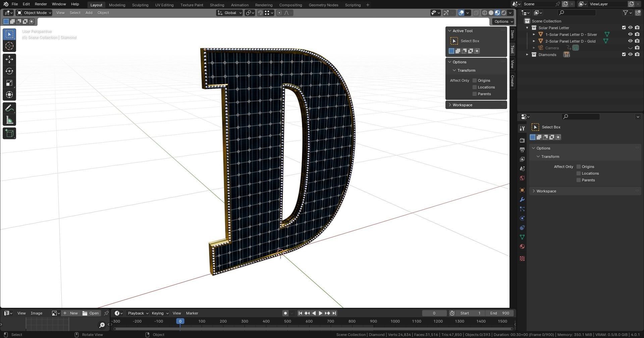Click the End frame field showing 900

(x=499, y=313)
